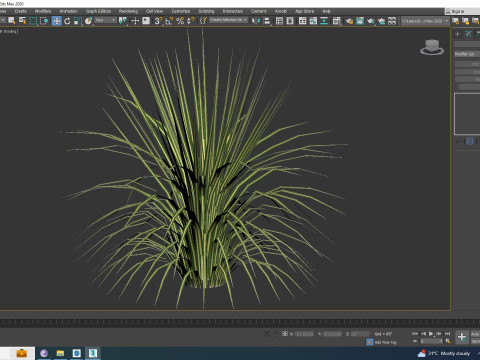Click the time slider track bar
The image size is (480, 360).
[240, 322]
